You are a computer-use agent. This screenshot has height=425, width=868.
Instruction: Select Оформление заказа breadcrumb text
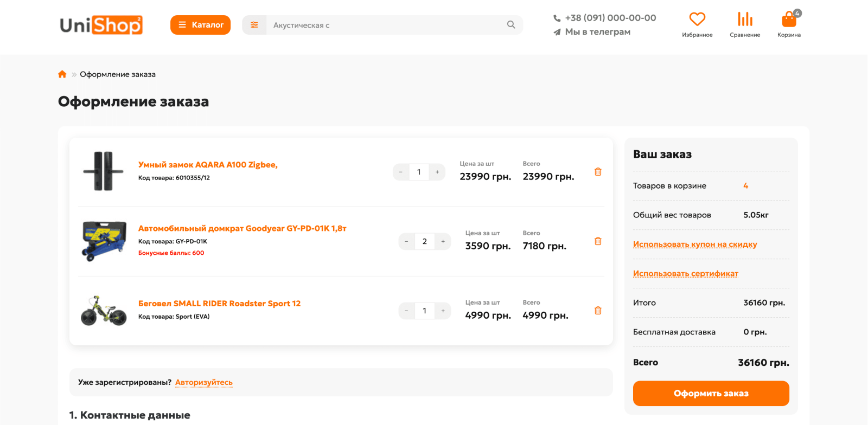118,74
